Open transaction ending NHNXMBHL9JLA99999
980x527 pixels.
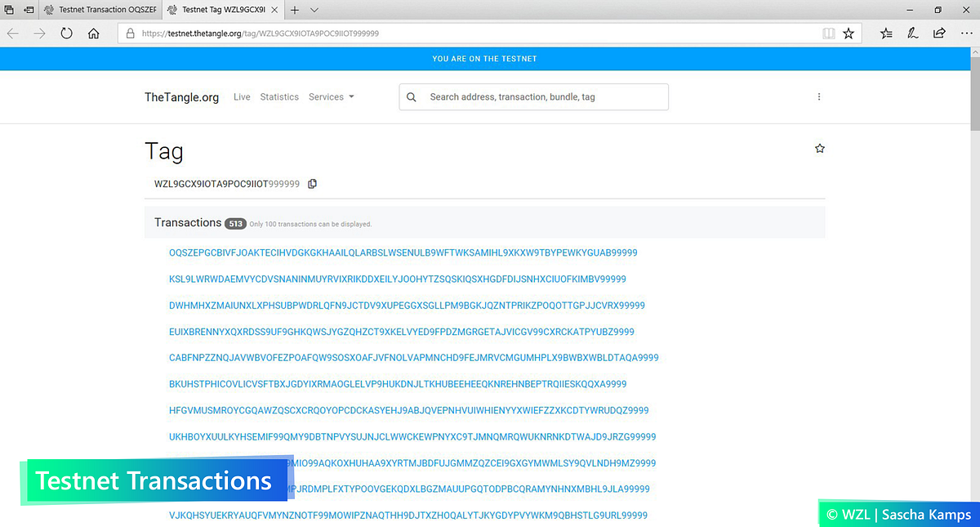coord(470,489)
